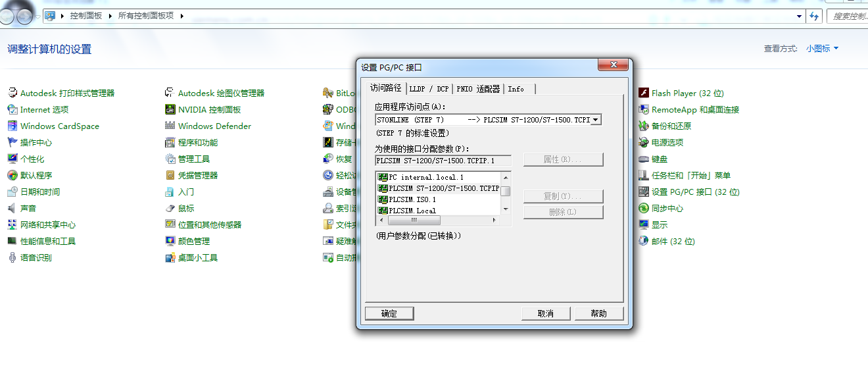The image size is (868, 366).
Task: Open 电源选项 icon
Action: [644, 142]
